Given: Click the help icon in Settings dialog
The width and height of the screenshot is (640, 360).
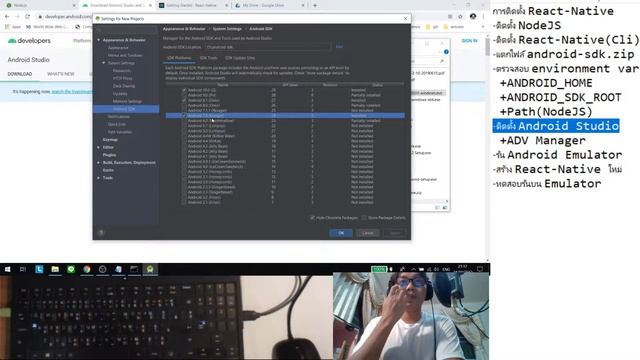Looking at the screenshot, I should pos(101,233).
